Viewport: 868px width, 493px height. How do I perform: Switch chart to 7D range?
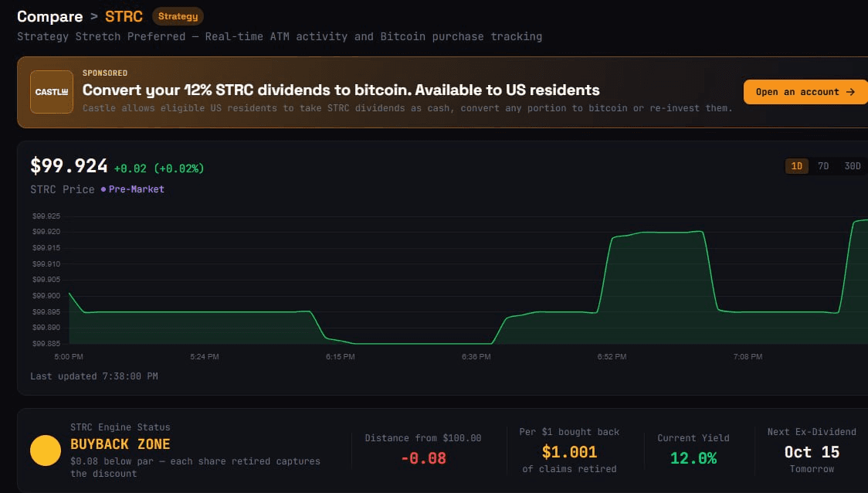823,166
